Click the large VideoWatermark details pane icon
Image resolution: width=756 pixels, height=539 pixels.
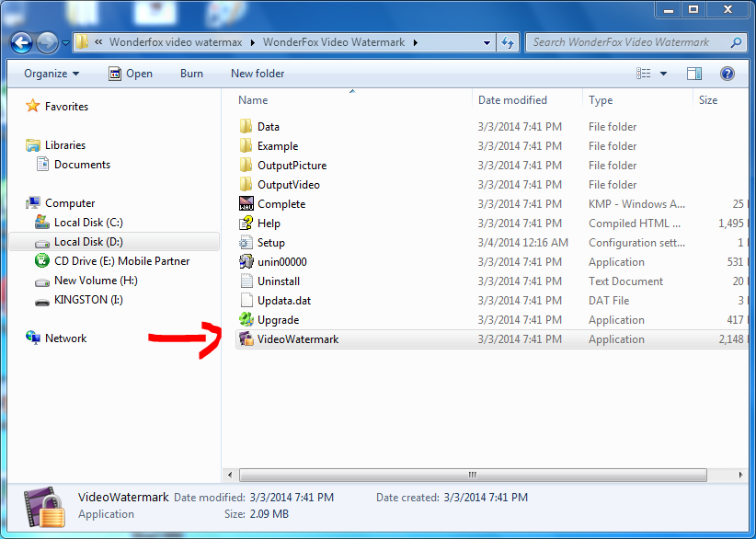coord(44,507)
